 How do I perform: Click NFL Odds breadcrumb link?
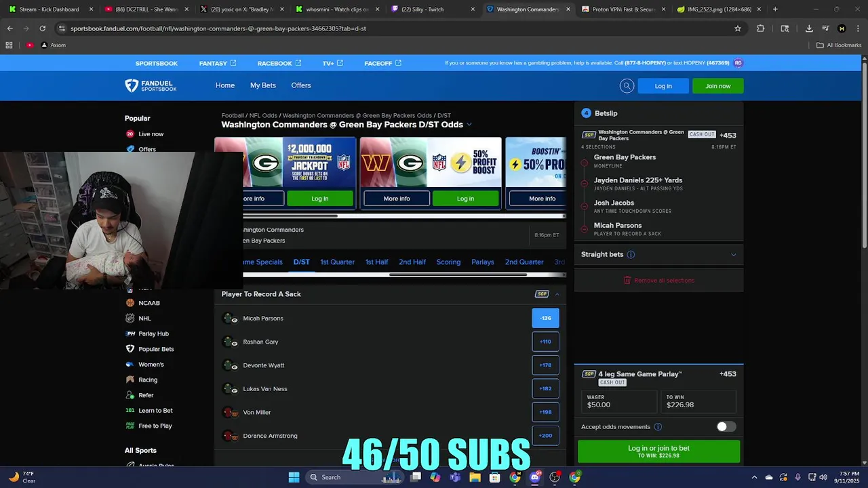click(263, 116)
